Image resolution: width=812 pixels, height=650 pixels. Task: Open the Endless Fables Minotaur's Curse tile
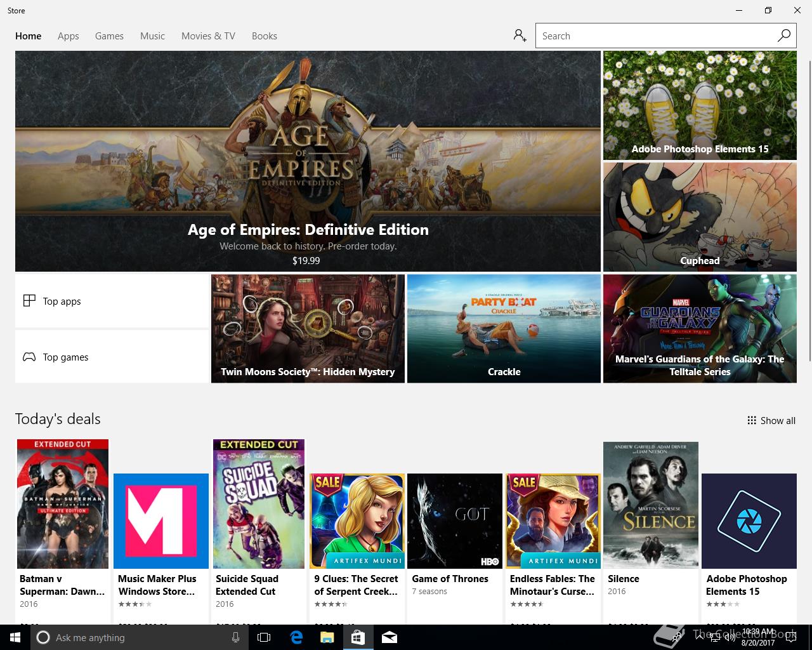coord(553,521)
